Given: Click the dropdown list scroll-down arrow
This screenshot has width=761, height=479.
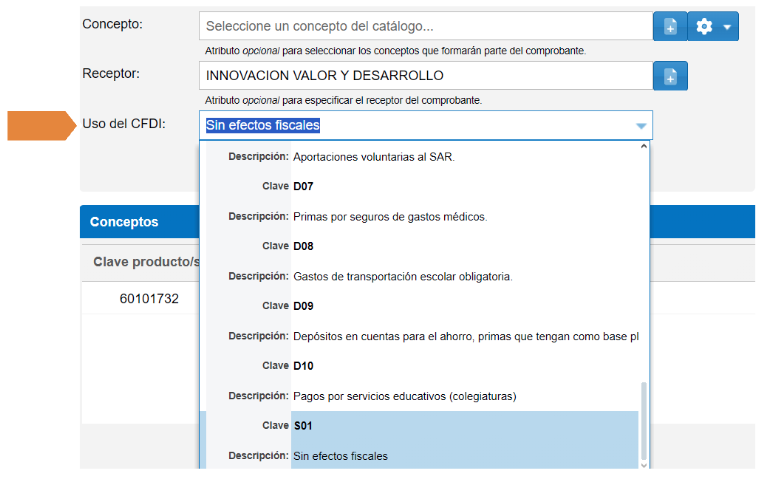Looking at the screenshot, I should 644,463.
